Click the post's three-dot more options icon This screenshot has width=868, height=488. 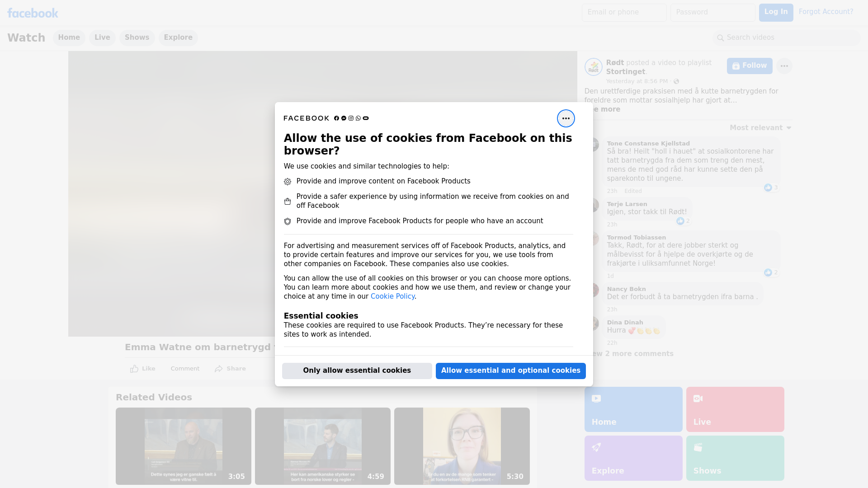784,66
